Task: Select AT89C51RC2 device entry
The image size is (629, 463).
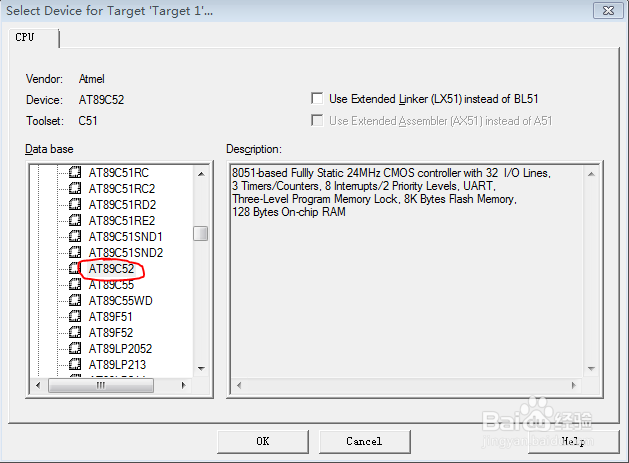Action: tap(122, 189)
